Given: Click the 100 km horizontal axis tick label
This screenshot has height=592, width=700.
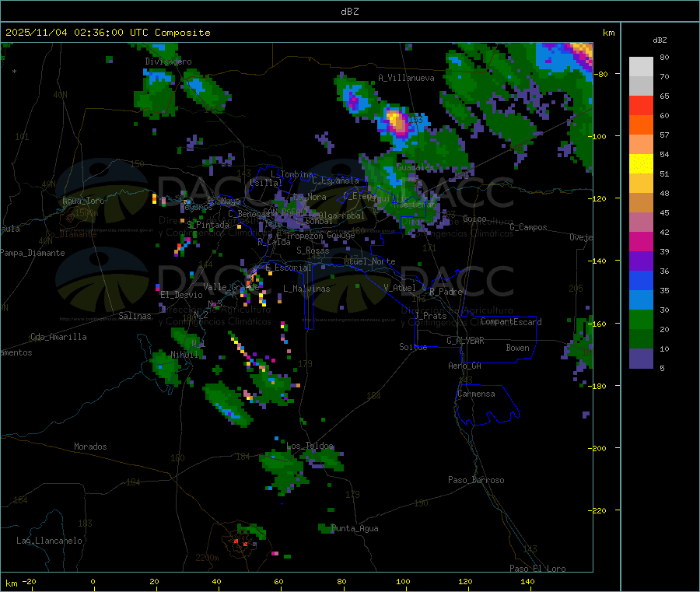Looking at the screenshot, I should click(403, 581).
